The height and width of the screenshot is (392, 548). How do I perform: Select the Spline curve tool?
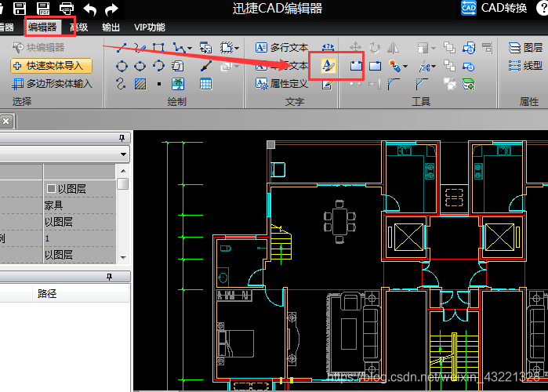(x=121, y=84)
